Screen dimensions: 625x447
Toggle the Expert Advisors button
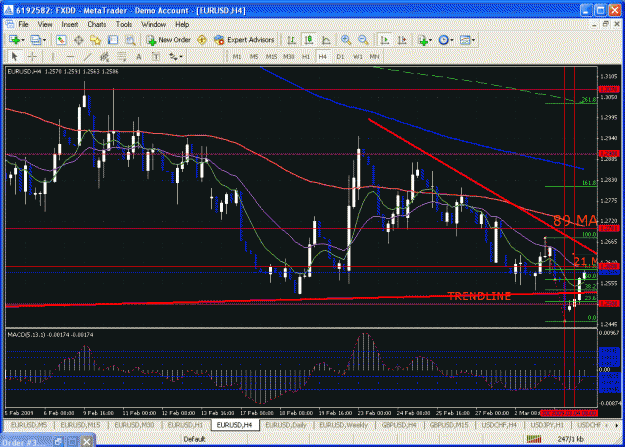(x=244, y=40)
